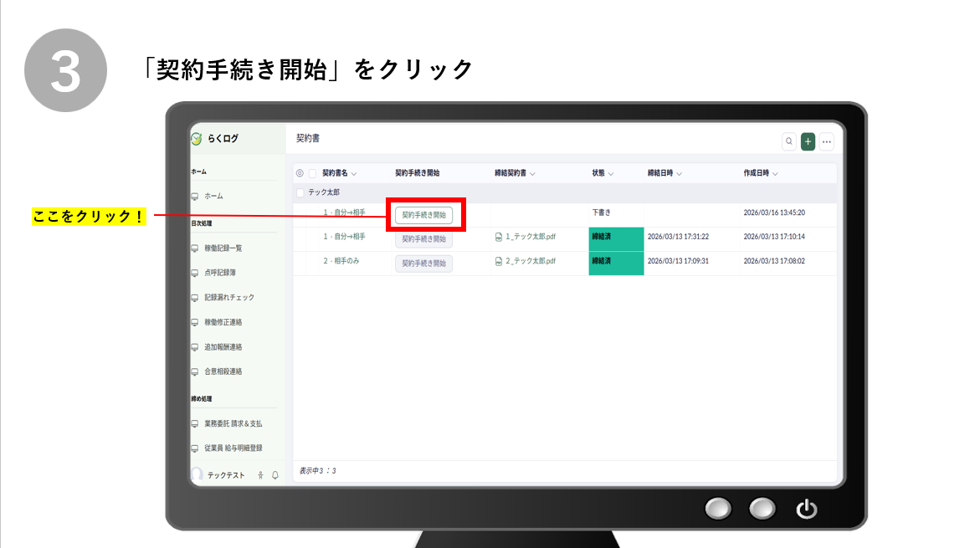Click 契約手続き開始 button in draft row
The height and width of the screenshot is (548, 980).
click(423, 215)
